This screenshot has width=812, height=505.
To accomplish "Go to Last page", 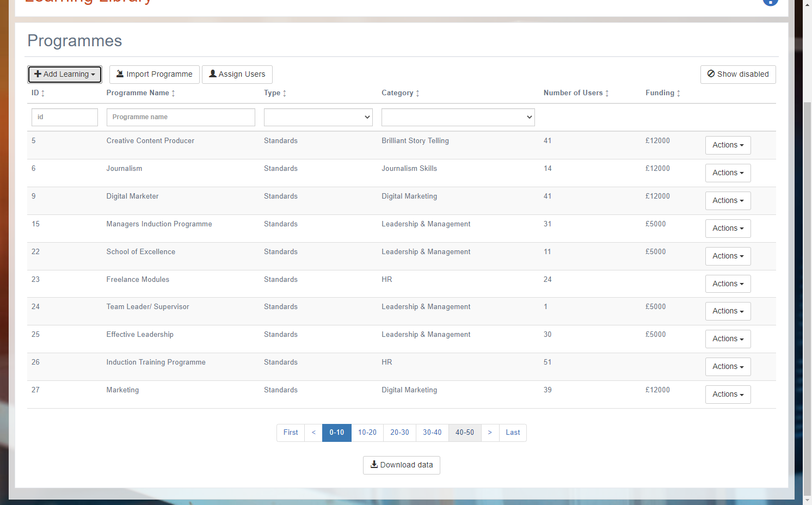I will click(x=513, y=433).
